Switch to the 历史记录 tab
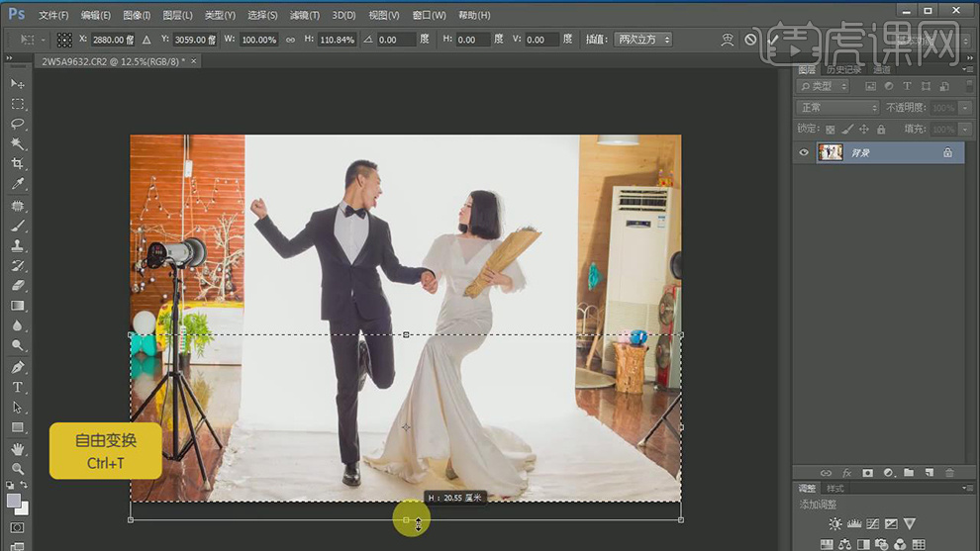Image resolution: width=980 pixels, height=551 pixels. [843, 70]
